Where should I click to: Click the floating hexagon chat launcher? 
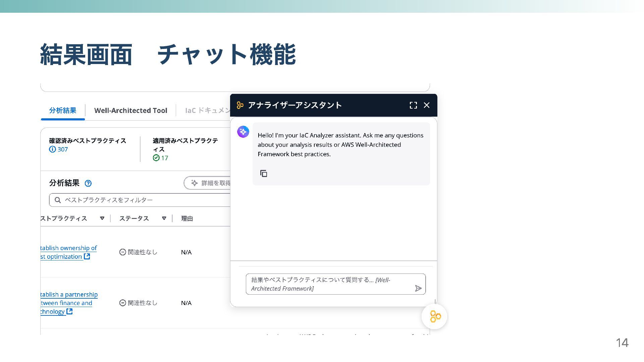point(435,316)
